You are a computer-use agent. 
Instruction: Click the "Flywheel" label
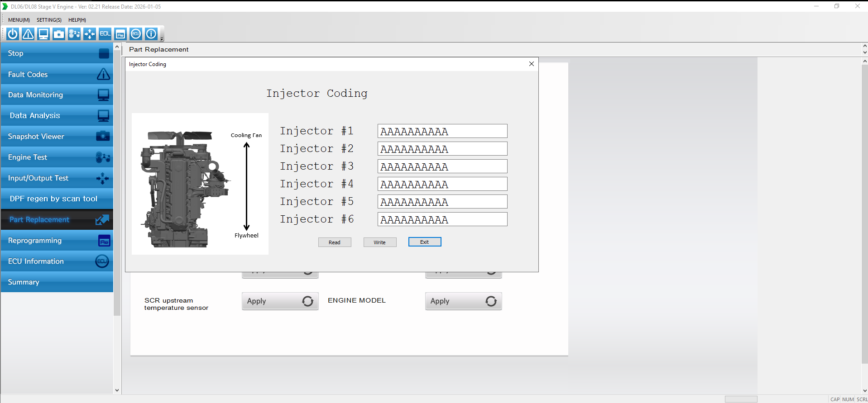click(x=246, y=236)
